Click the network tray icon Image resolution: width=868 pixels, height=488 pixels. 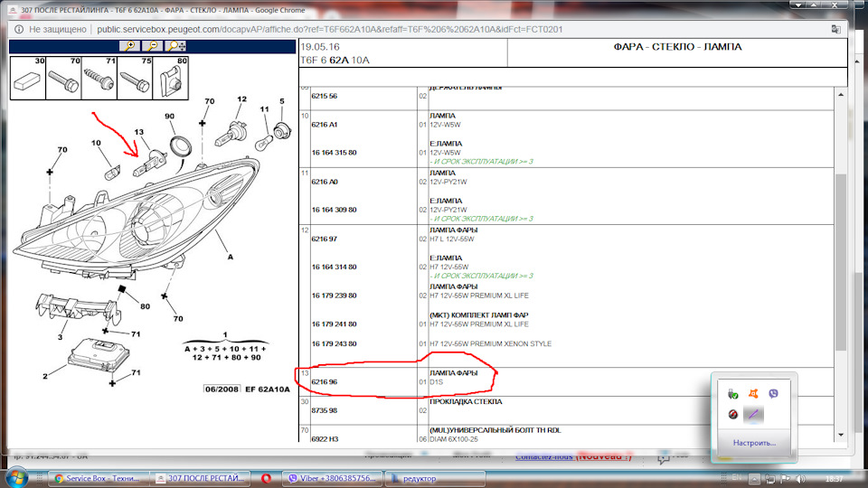tap(769, 479)
